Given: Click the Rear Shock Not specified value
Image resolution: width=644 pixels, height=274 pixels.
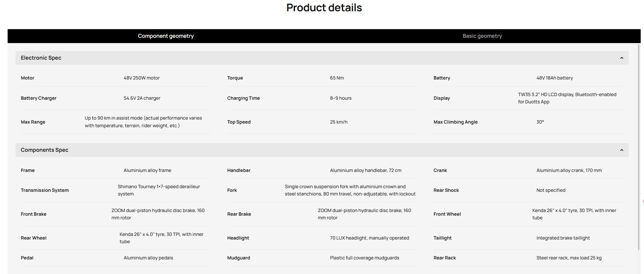Looking at the screenshot, I should coord(551,190).
